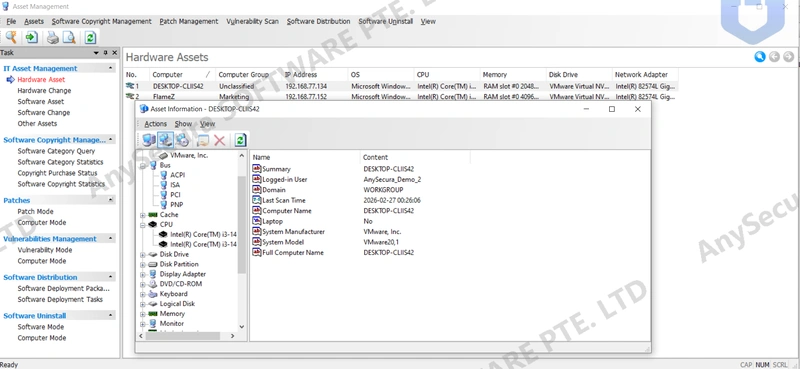Select the Monitor tree item
This screenshot has height=369, width=800.
172,324
